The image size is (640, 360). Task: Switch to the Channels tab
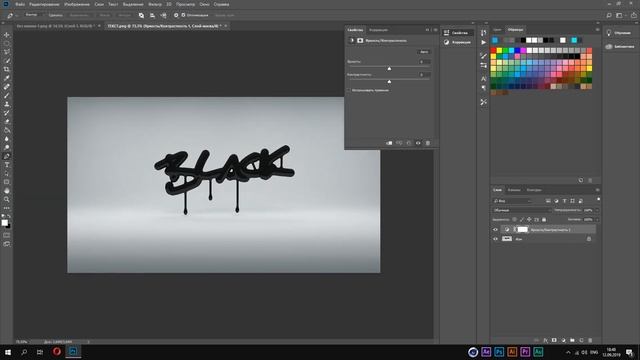[514, 190]
